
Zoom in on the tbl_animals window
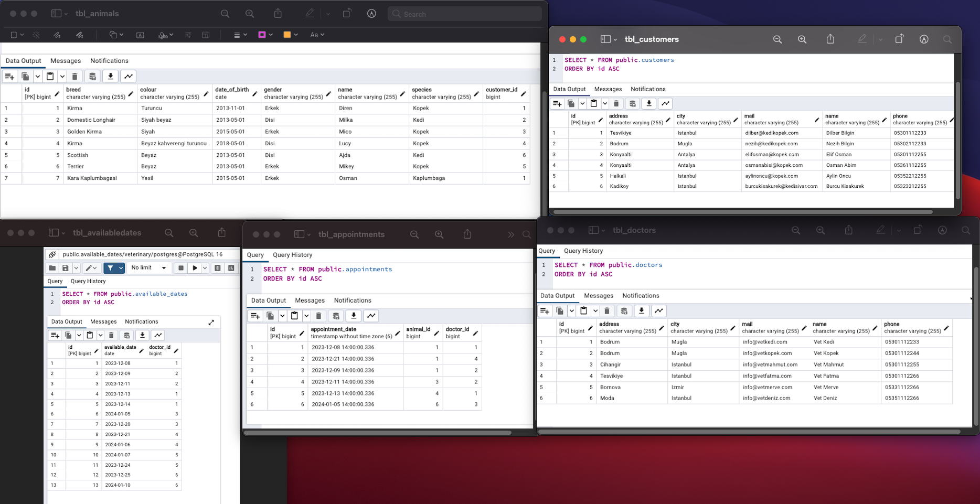(250, 14)
